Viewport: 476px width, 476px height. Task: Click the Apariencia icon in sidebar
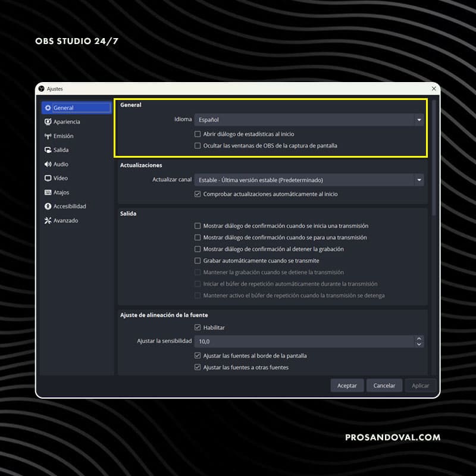(48, 122)
